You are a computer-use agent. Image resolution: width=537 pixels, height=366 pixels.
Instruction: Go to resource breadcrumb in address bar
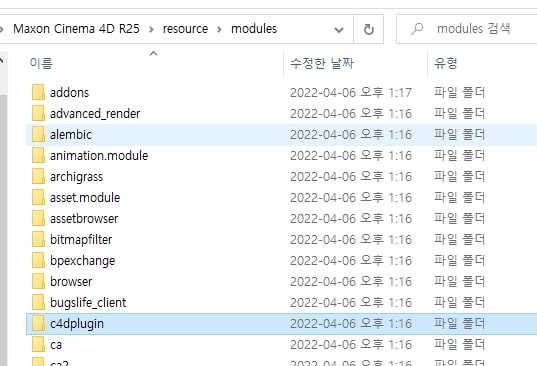pyautogui.click(x=185, y=29)
